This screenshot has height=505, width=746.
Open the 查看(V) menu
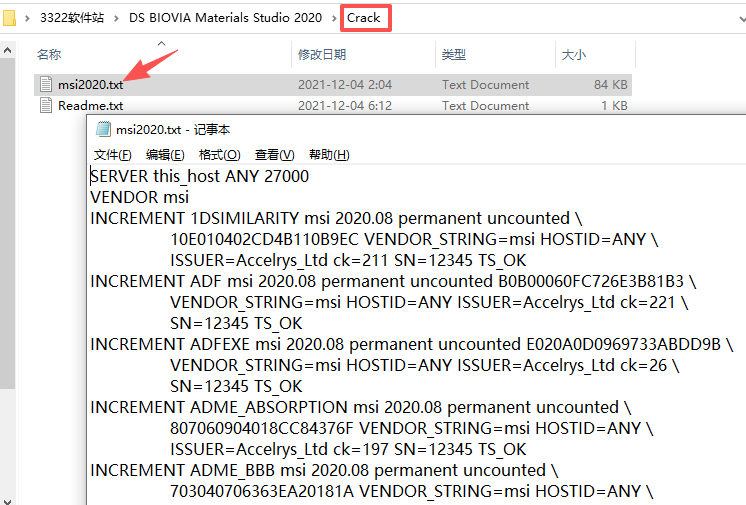(x=274, y=155)
